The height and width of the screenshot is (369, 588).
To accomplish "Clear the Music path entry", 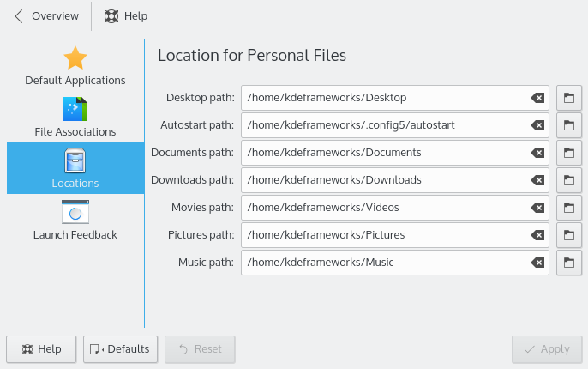I will [537, 263].
